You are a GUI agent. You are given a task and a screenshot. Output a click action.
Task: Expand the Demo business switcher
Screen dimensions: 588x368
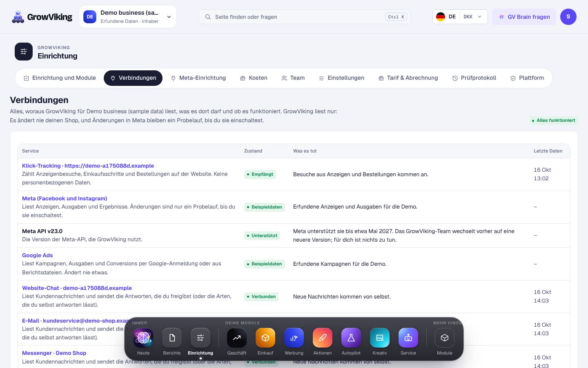point(128,17)
